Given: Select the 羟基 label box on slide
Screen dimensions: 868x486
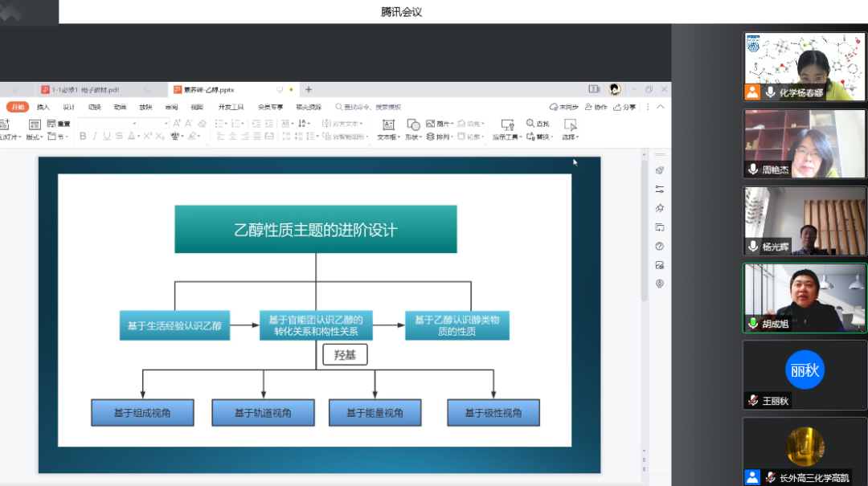Looking at the screenshot, I should click(x=345, y=355).
